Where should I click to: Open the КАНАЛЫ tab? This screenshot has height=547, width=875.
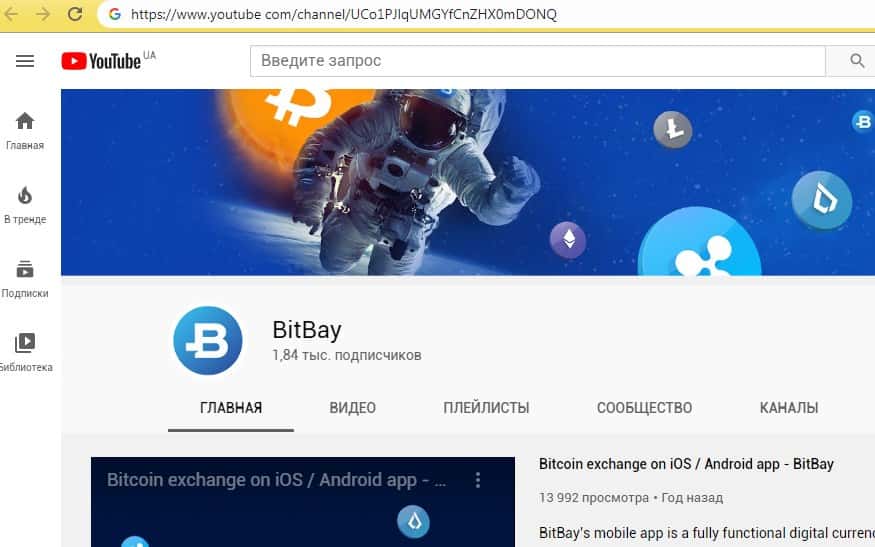coord(789,408)
